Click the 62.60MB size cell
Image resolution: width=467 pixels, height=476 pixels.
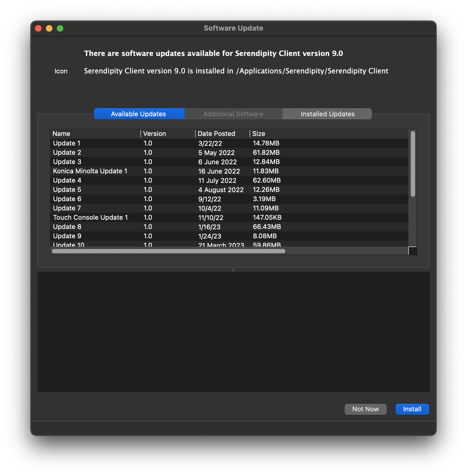point(267,180)
